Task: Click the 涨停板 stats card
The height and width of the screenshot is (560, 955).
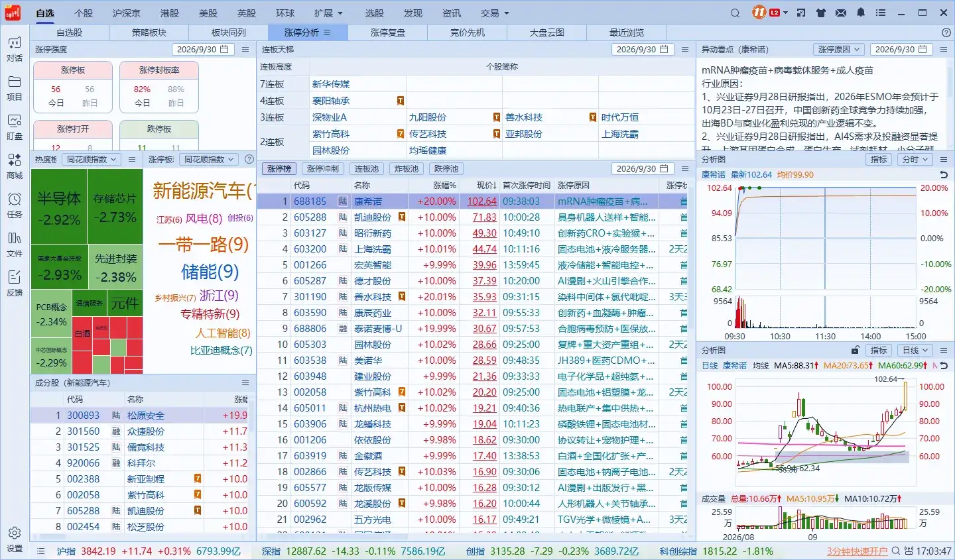Action: [x=73, y=87]
